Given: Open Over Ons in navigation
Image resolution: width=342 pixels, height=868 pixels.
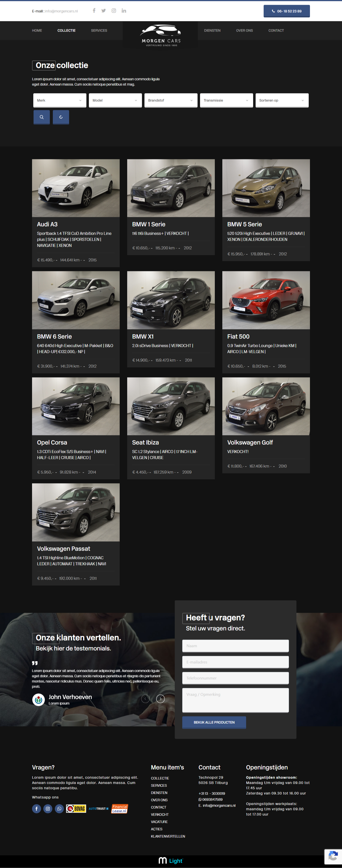Looking at the screenshot, I should point(244,31).
